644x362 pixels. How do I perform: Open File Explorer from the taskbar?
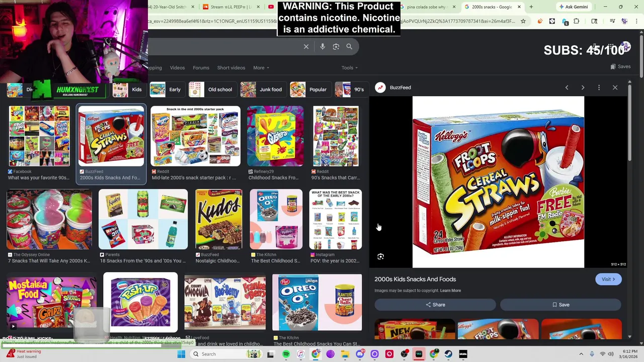tap(345, 354)
